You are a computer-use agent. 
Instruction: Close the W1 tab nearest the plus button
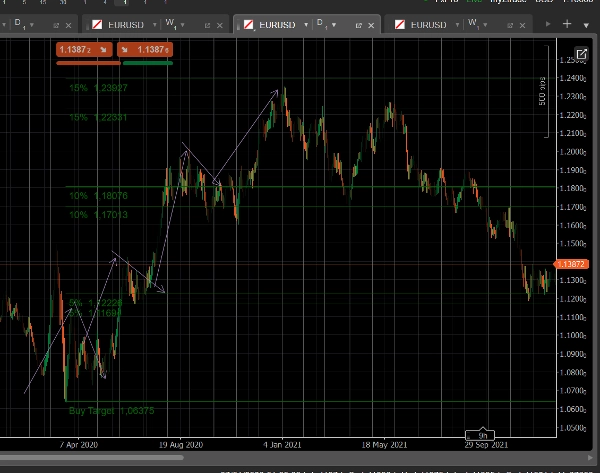(x=522, y=25)
